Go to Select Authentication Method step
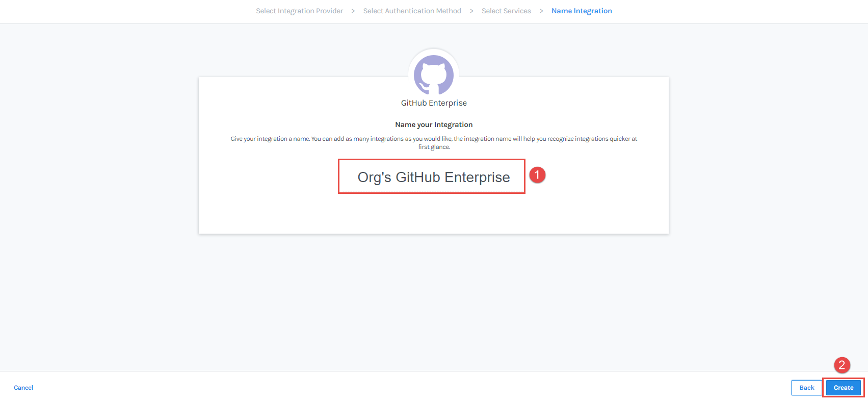This screenshot has width=868, height=401. 412,11
